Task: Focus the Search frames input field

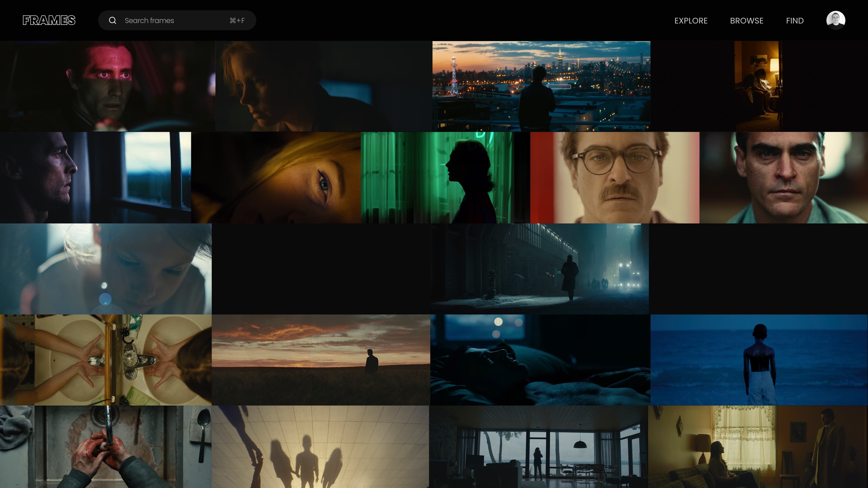Action: [x=177, y=21]
